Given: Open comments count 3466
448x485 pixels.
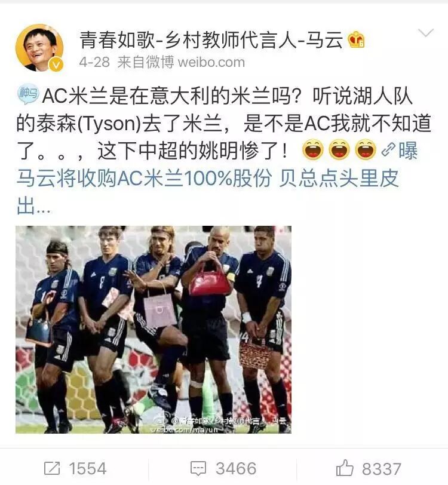Looking at the screenshot, I should point(236,468).
